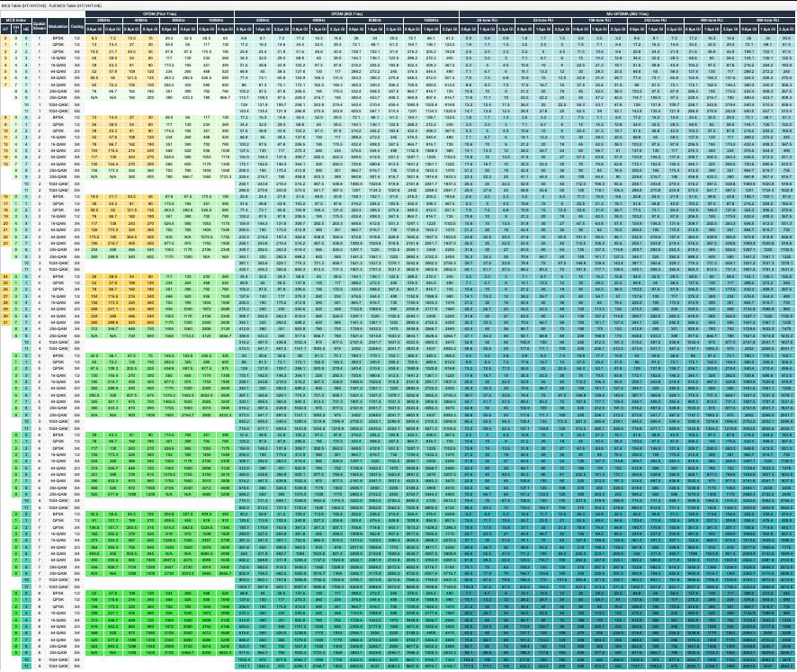
Task: Select the 'MCS Index' header cell
Action: [x=16, y=20]
